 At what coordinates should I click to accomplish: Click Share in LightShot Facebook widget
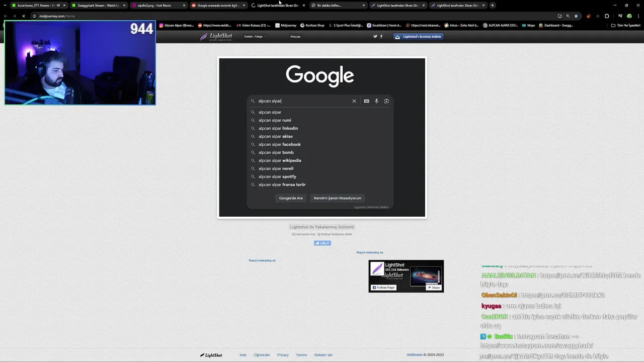pos(434,288)
